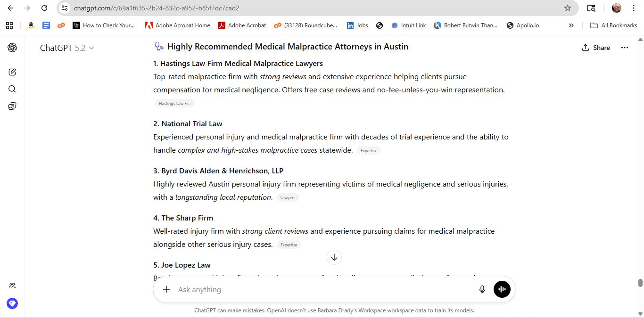Open Robert Butwin Than... bookmark
This screenshot has height=318, width=644.
(x=466, y=25)
